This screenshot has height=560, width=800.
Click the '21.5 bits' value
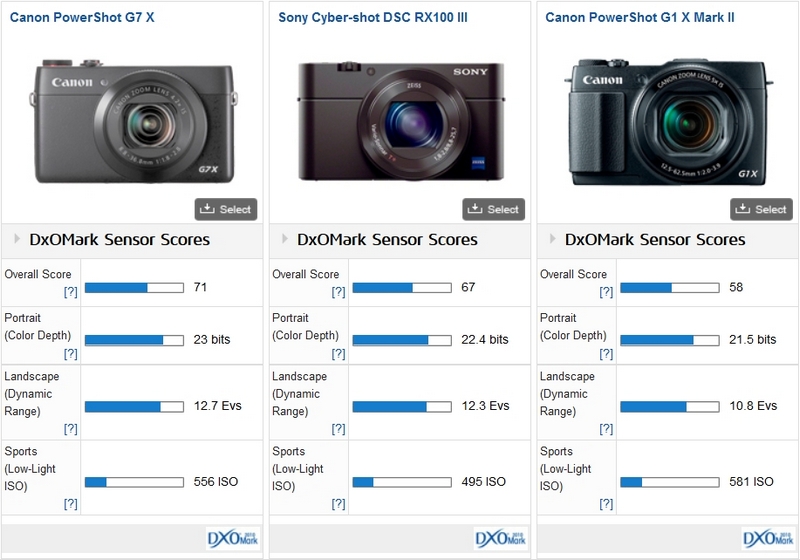[753, 340]
